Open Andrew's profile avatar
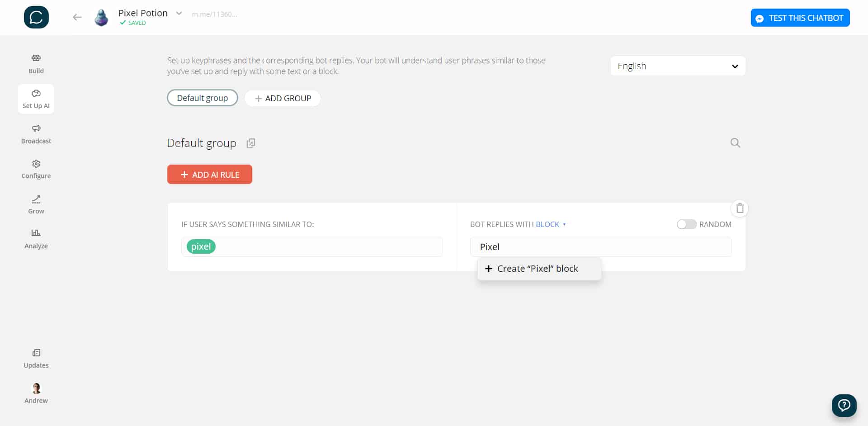The width and height of the screenshot is (868, 426). point(36,388)
